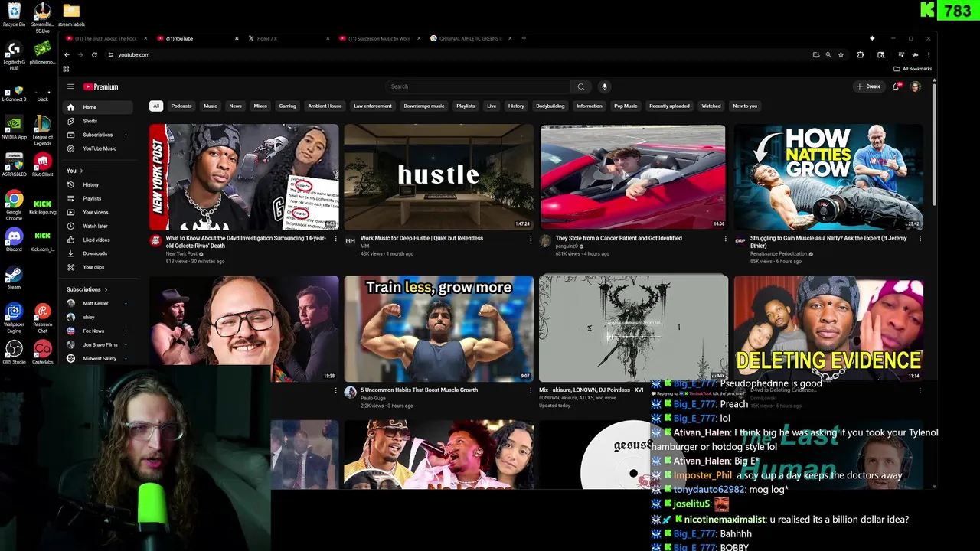Open options menu for D4vd Investigation video
980x551 pixels.
point(335,239)
